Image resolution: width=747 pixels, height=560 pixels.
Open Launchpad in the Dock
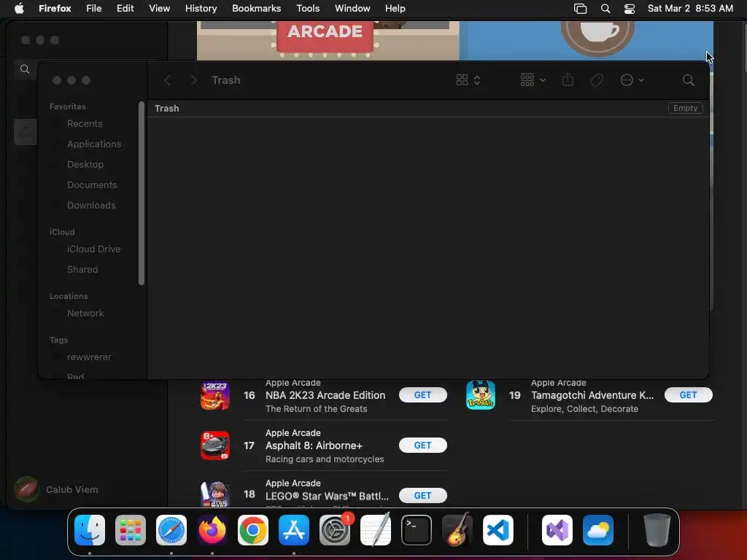pos(131,530)
